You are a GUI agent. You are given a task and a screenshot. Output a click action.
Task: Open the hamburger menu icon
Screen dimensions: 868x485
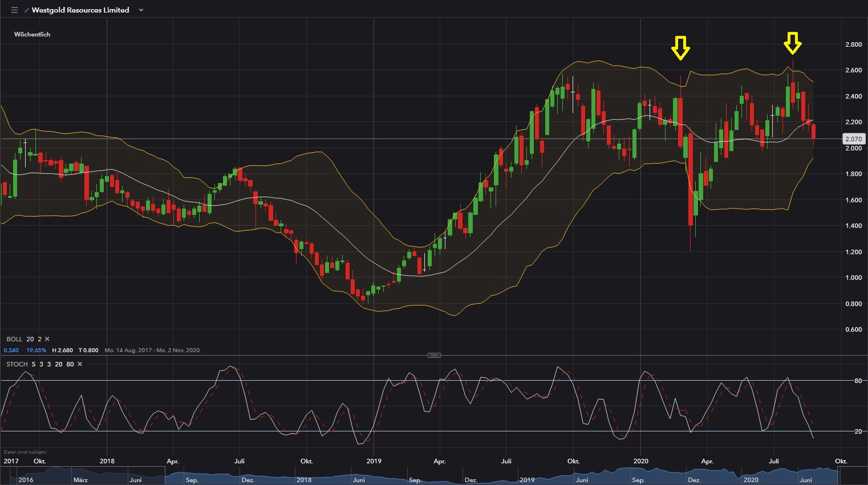point(15,10)
